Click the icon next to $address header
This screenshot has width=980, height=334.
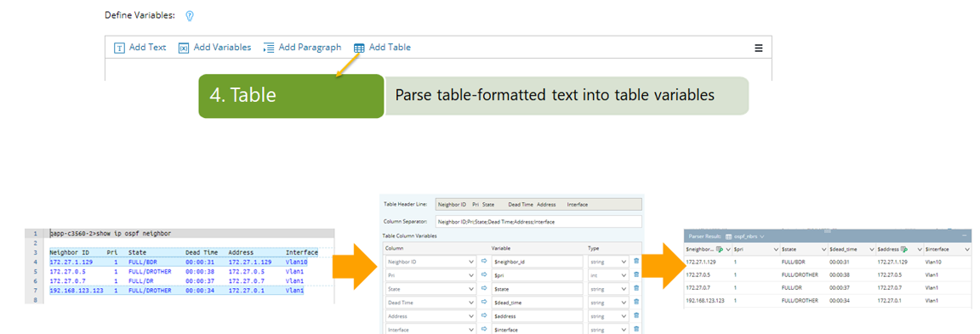tap(903, 249)
